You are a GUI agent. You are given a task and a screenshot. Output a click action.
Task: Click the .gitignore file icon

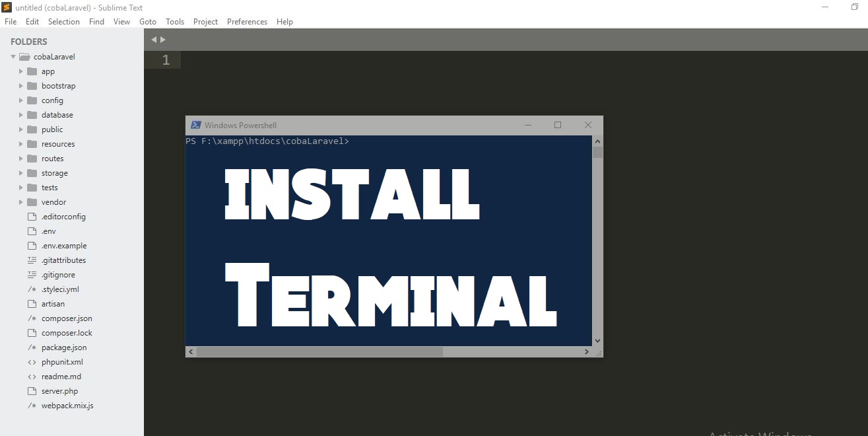coord(32,274)
